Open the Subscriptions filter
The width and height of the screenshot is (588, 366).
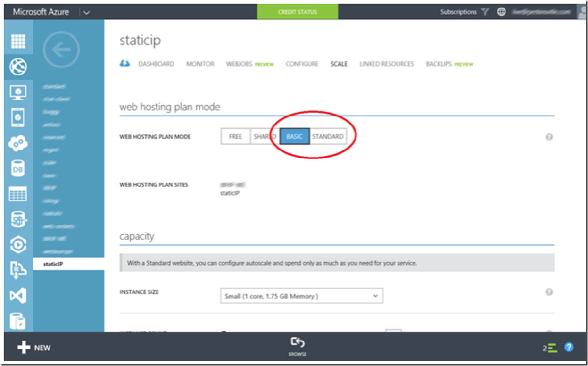point(464,12)
